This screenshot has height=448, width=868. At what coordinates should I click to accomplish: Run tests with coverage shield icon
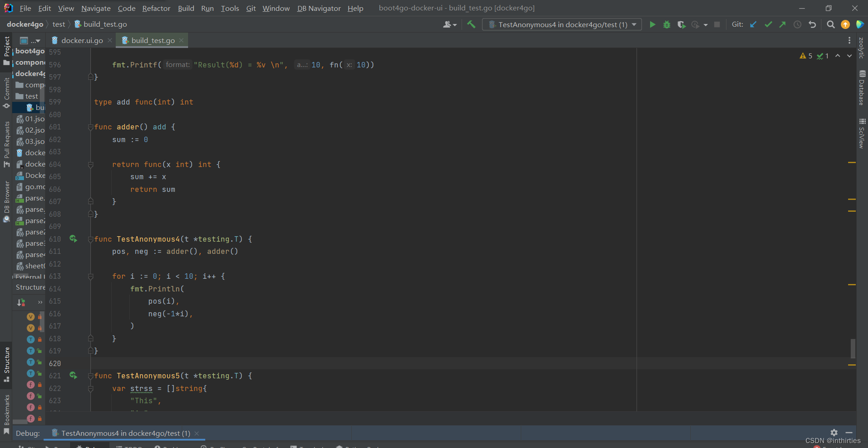point(682,24)
